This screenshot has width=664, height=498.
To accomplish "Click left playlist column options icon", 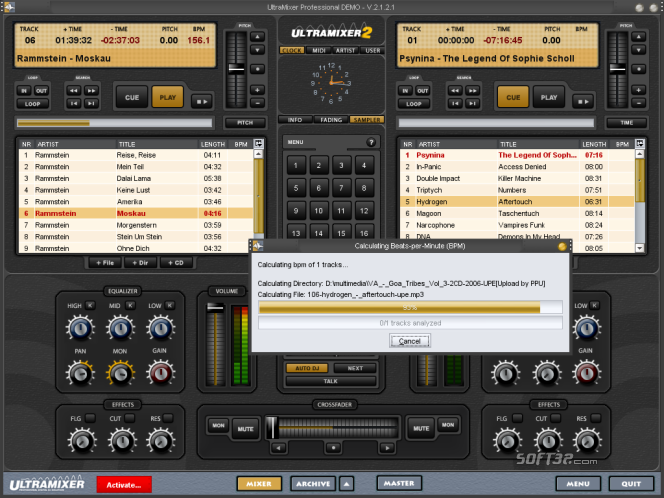I will pos(258,144).
